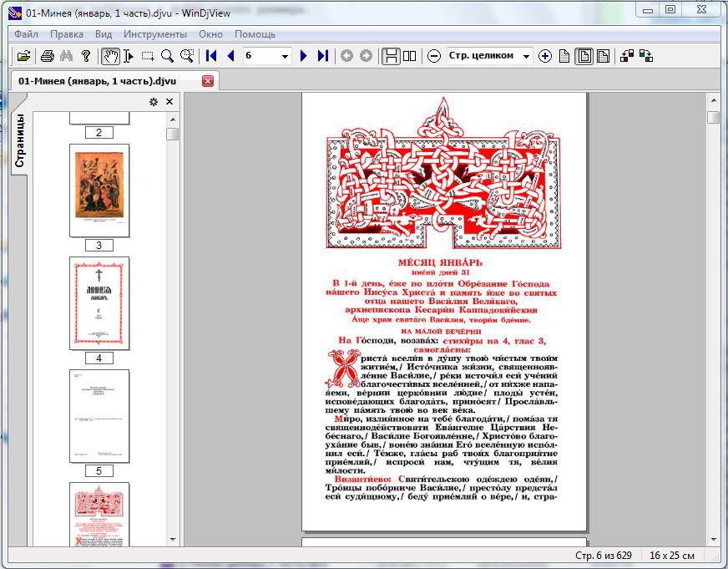Click the page number field showing 6
Screen dimensions: 728x569
pyautogui.click(x=261, y=56)
